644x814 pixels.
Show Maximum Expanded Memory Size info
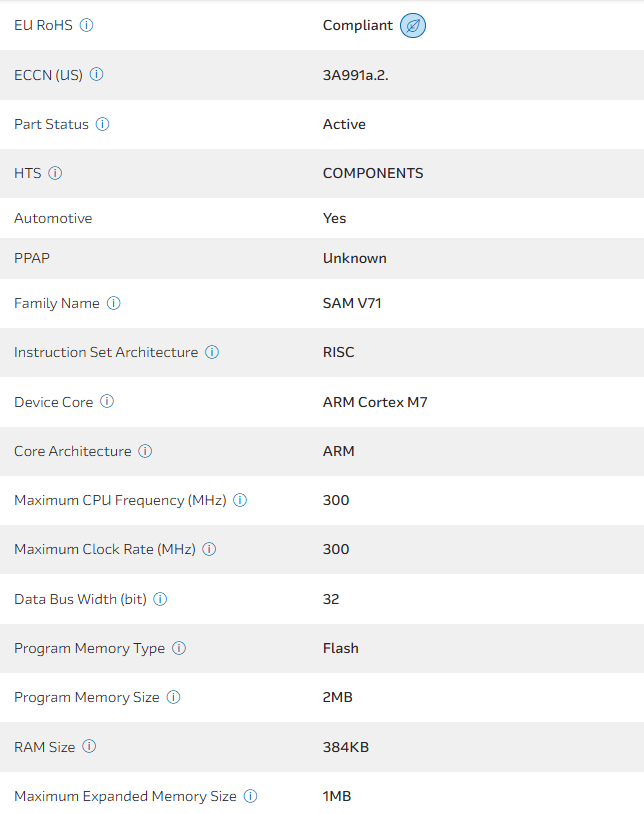click(251, 796)
